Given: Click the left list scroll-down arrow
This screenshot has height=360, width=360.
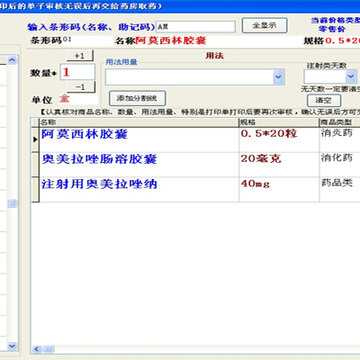Looking at the screenshot, I should (x=12, y=346).
